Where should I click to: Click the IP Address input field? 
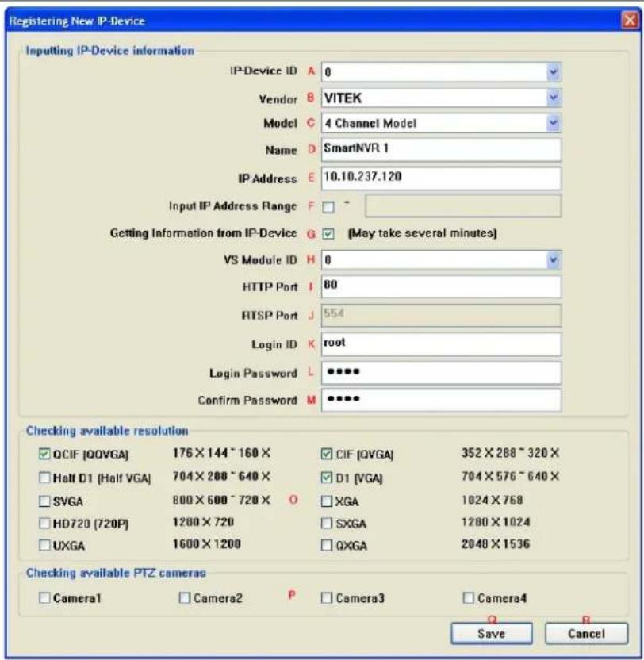[x=441, y=178]
